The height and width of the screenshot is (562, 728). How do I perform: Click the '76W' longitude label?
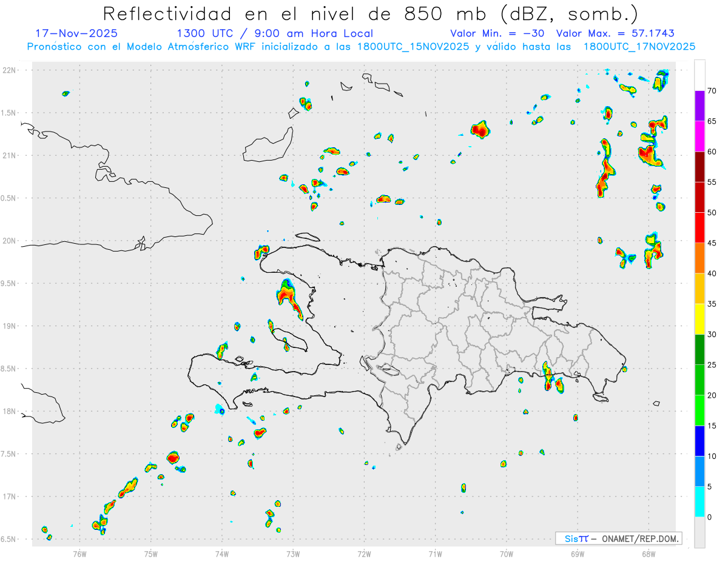pyautogui.click(x=79, y=554)
